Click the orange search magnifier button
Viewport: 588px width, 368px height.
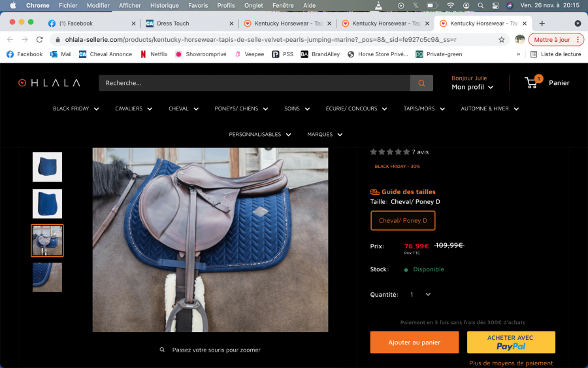tap(421, 83)
